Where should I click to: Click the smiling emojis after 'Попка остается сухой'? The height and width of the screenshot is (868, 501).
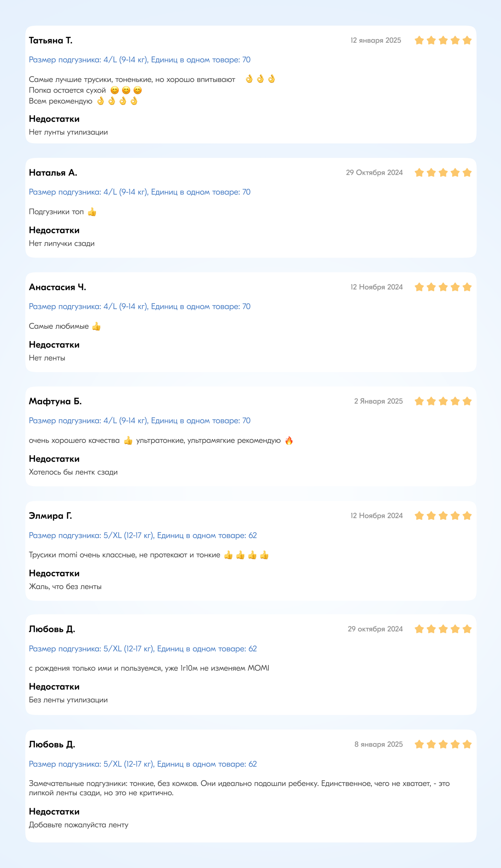point(126,90)
